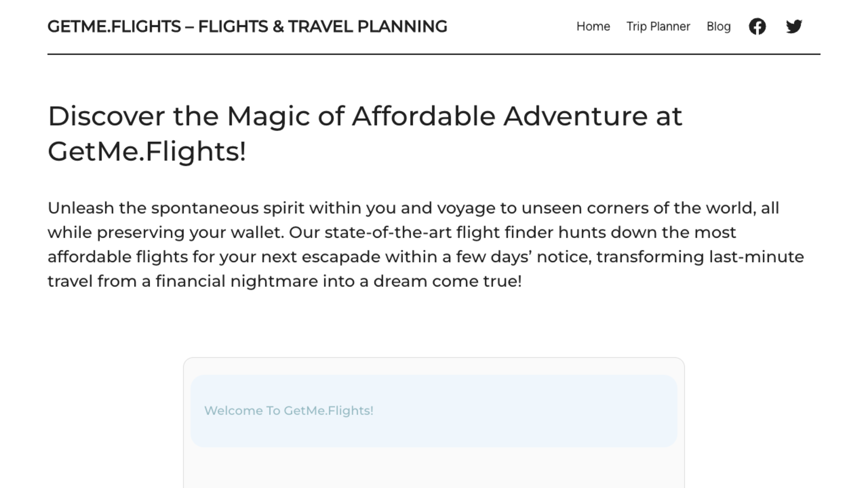This screenshot has width=868, height=488.
Task: Click 'preserving your wallet' paragraph text
Action: pos(190,233)
